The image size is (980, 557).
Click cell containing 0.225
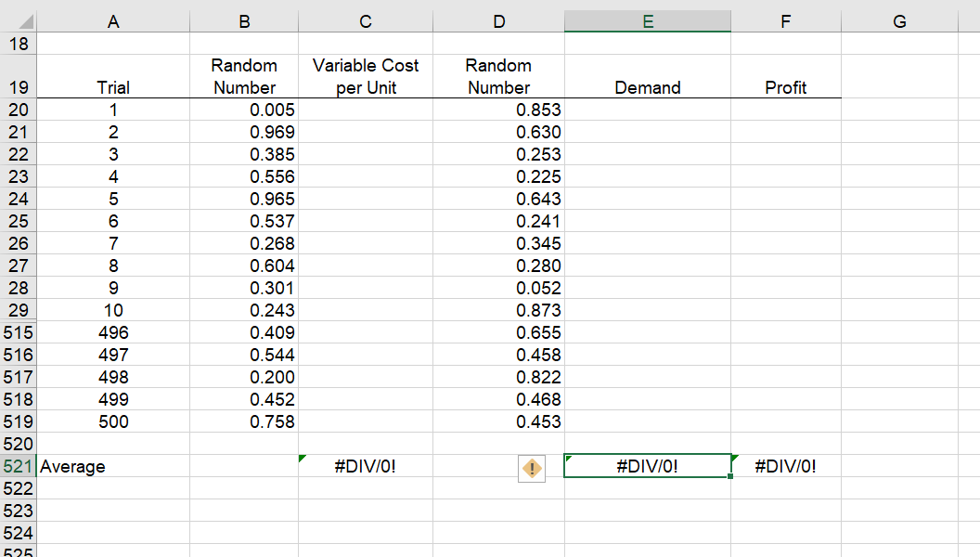point(498,176)
